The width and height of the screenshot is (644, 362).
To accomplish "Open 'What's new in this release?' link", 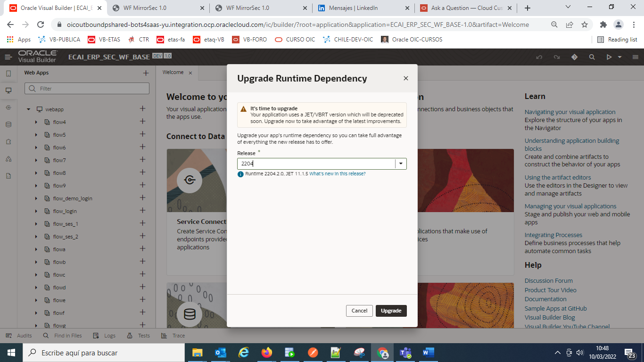I will point(337,174).
